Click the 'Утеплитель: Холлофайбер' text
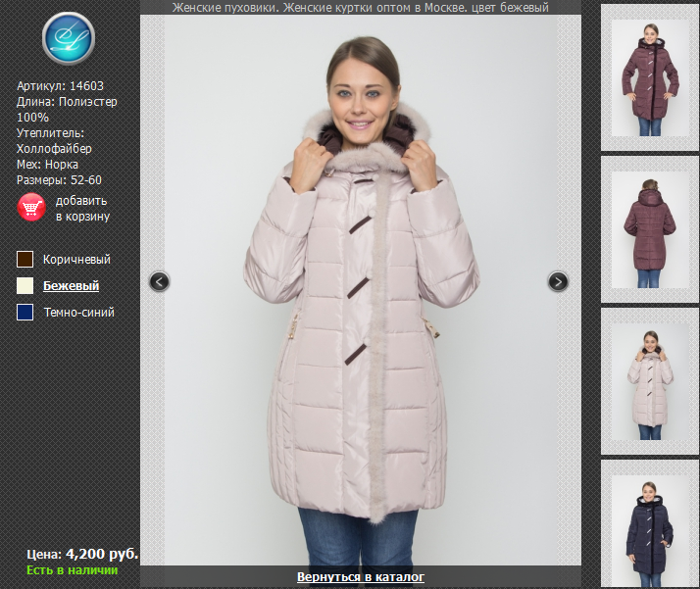This screenshot has width=700, height=589. coord(54,140)
